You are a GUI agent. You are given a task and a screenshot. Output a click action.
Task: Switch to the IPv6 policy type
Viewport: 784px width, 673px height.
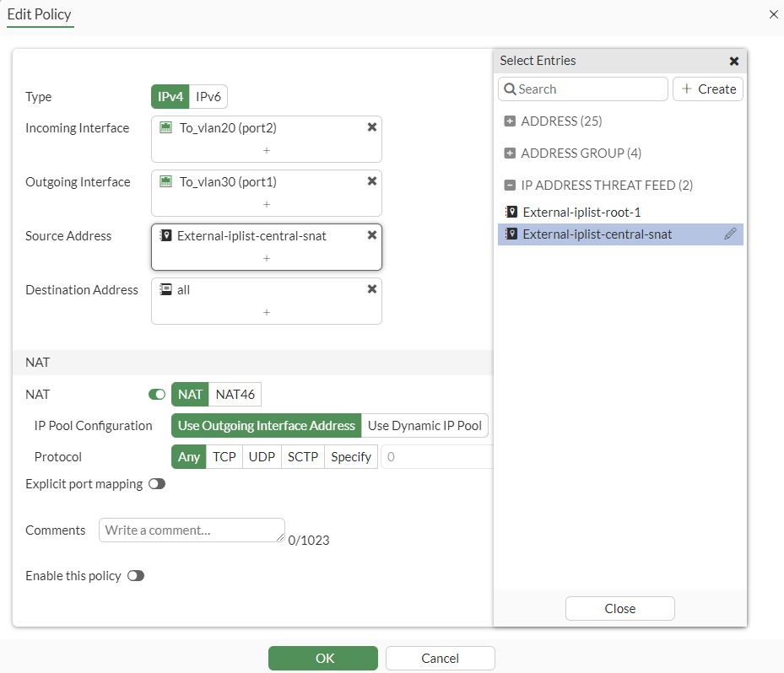pyautogui.click(x=208, y=96)
